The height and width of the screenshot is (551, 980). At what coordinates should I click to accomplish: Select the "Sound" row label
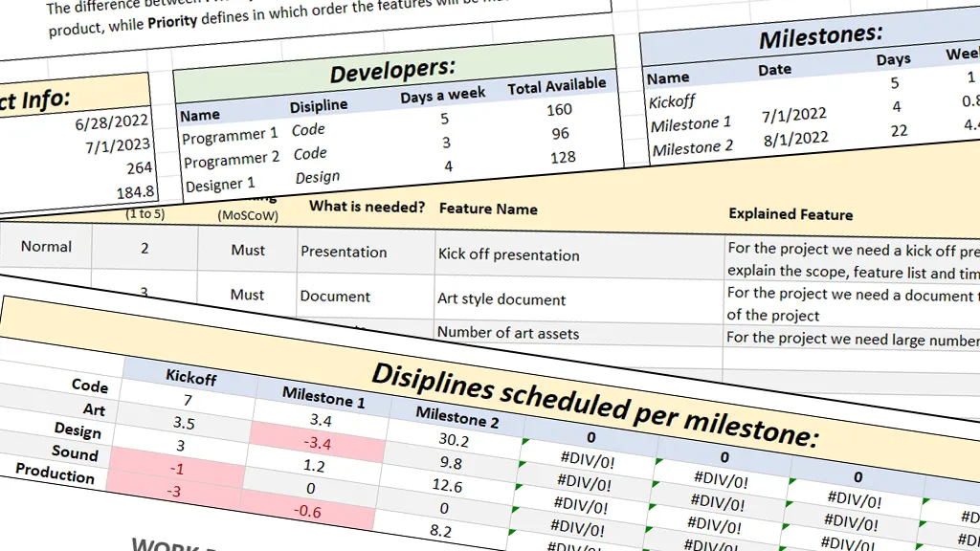75,452
